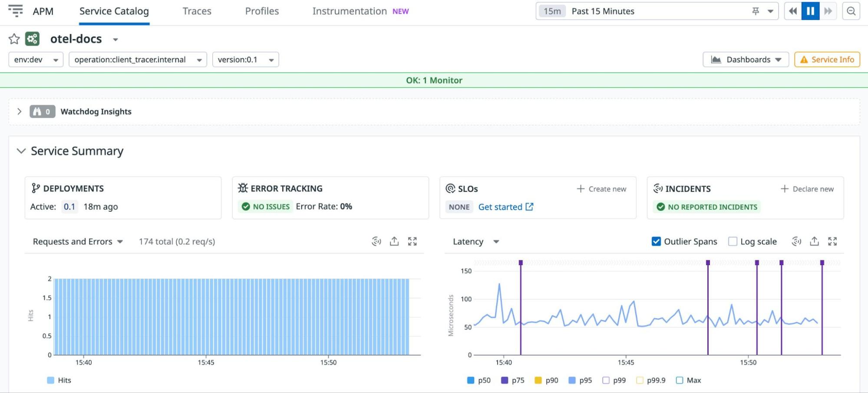
Task: Click the outlier span marker at 15:40
Action: [x=521, y=263]
